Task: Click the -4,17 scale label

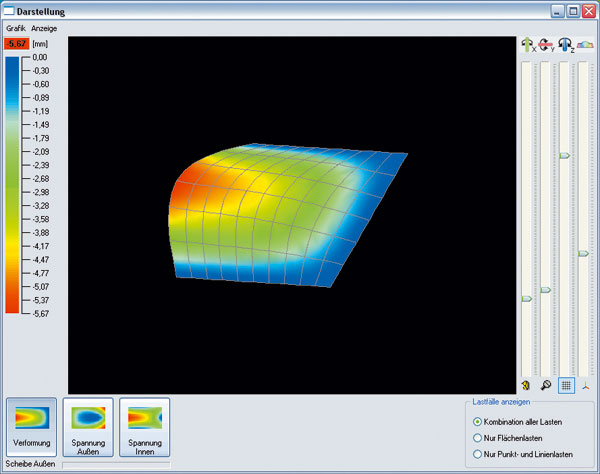Action: pyautogui.click(x=40, y=246)
